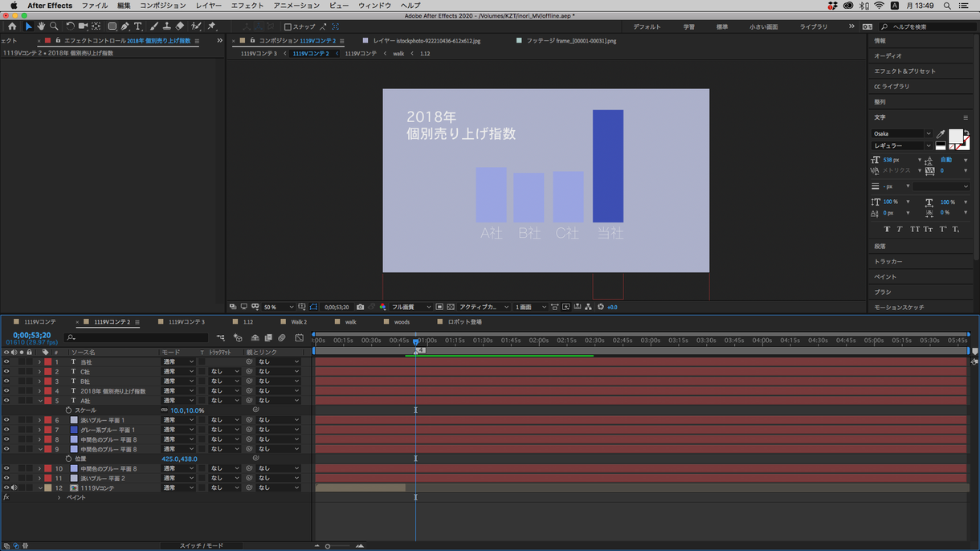Hide the B社 text layer
The image size is (980, 551).
click(x=6, y=382)
